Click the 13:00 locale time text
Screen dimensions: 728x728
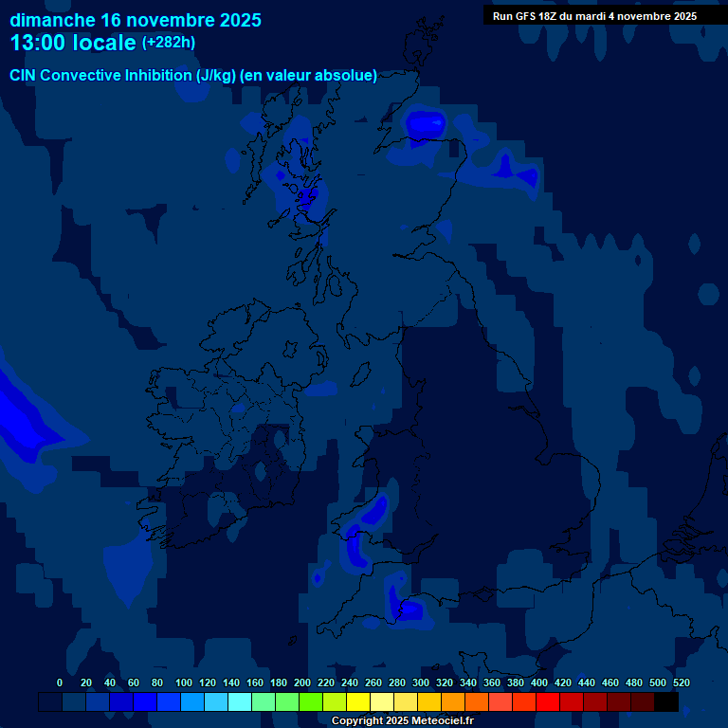[73, 43]
